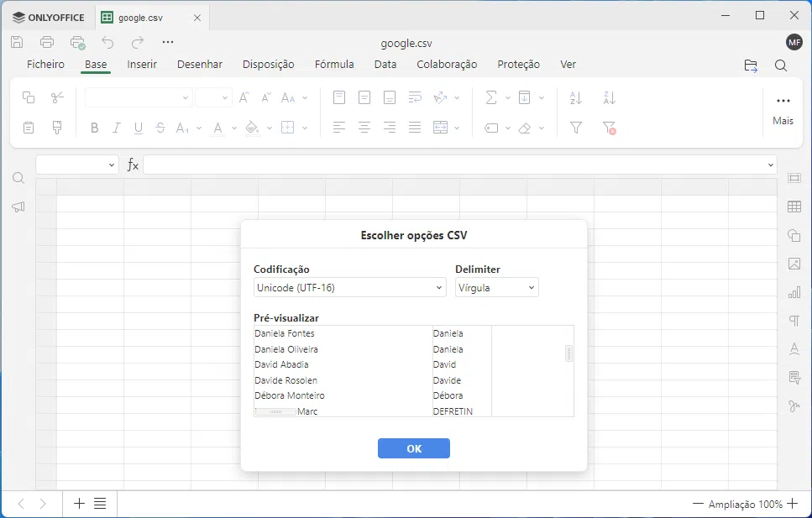
Task: Click the Open file location folder icon
Action: pyautogui.click(x=751, y=65)
